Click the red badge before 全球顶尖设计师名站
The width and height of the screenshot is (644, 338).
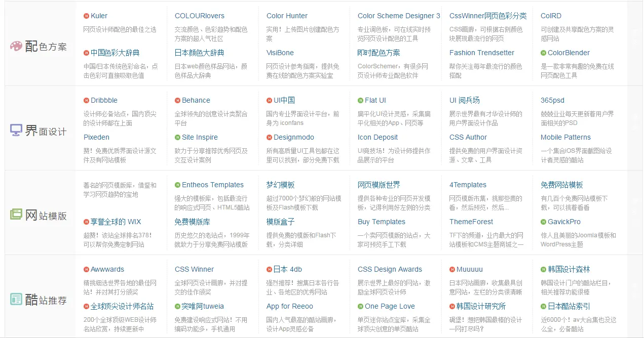[x=86, y=306]
